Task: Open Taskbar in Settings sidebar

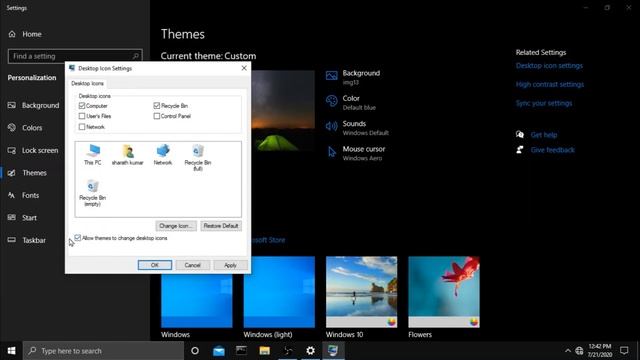Action: click(x=33, y=240)
